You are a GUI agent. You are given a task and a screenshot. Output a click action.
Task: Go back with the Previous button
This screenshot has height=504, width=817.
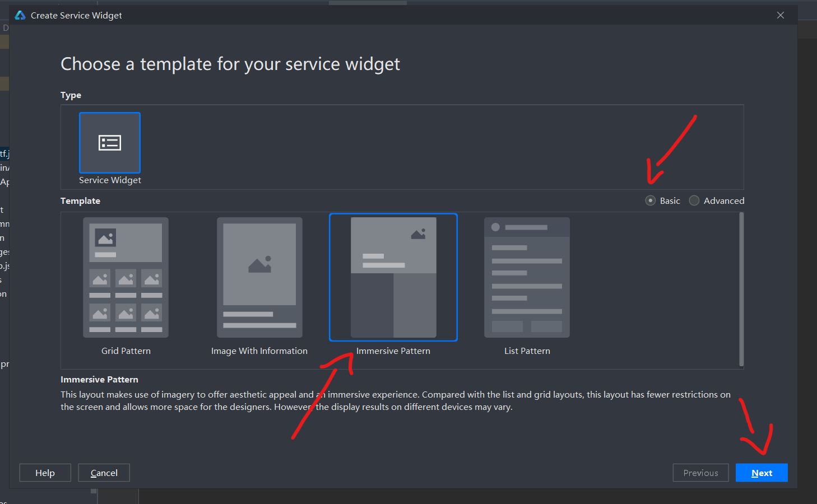(700, 473)
